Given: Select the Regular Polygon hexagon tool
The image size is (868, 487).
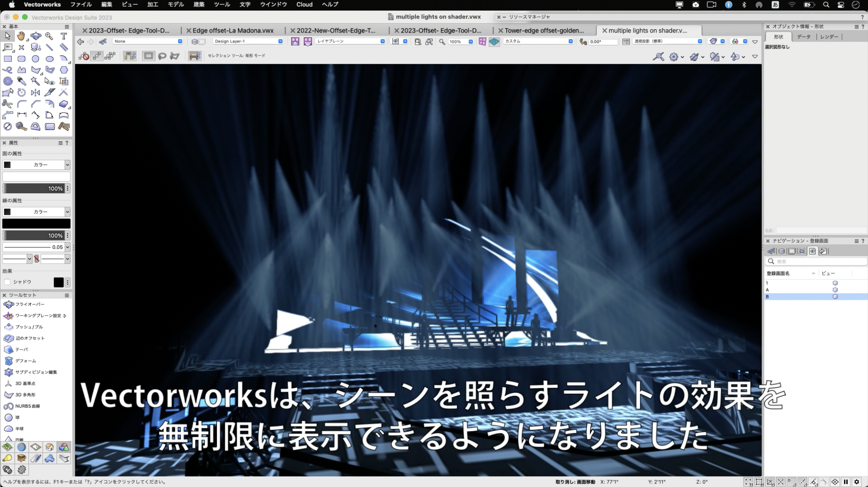Looking at the screenshot, I should tap(64, 70).
